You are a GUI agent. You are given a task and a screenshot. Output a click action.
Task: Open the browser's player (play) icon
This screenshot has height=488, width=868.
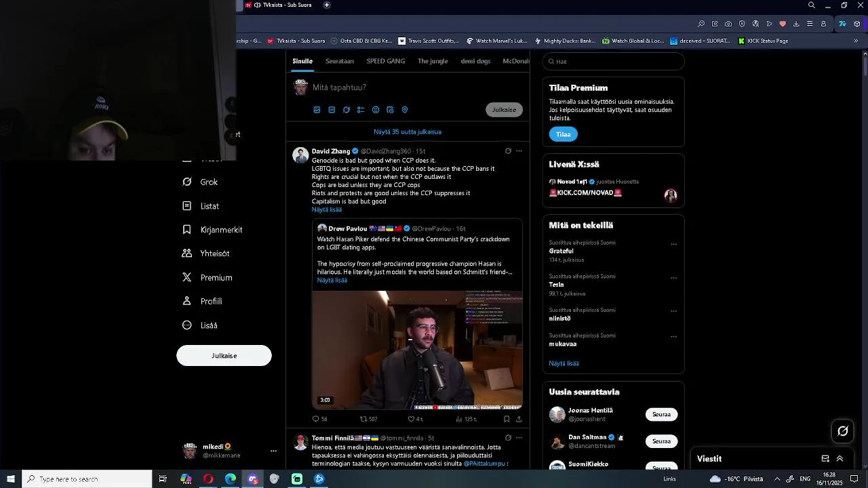(769, 24)
